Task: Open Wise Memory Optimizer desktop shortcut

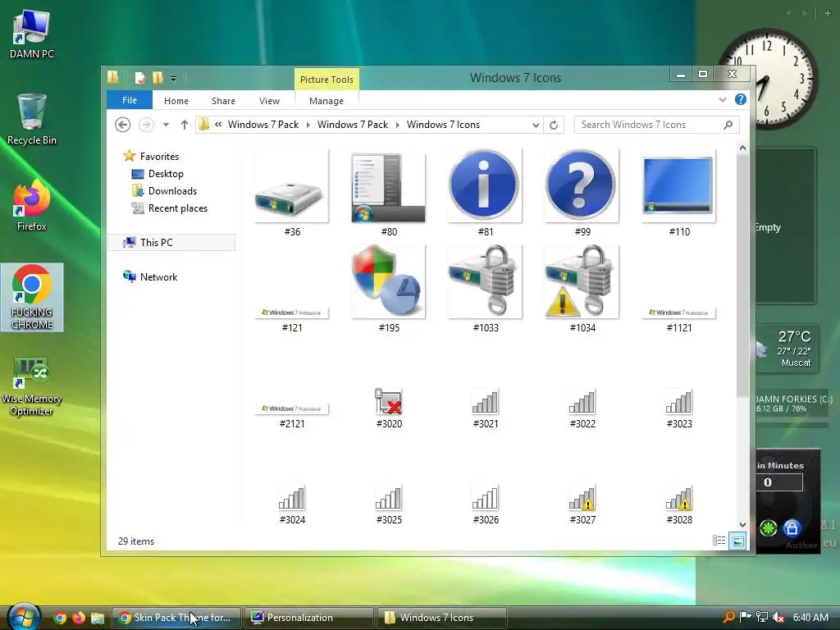Action: pos(32,386)
